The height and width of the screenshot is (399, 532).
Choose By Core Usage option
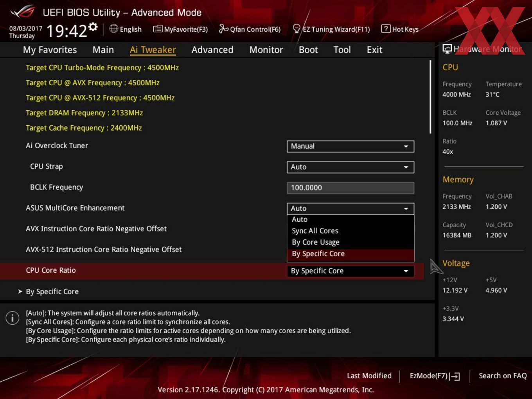tap(350, 242)
